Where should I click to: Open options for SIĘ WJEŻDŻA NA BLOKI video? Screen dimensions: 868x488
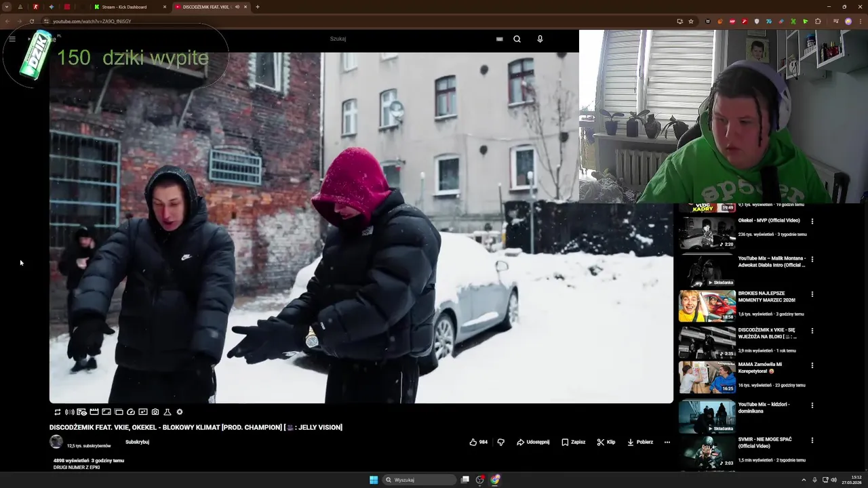pyautogui.click(x=812, y=331)
